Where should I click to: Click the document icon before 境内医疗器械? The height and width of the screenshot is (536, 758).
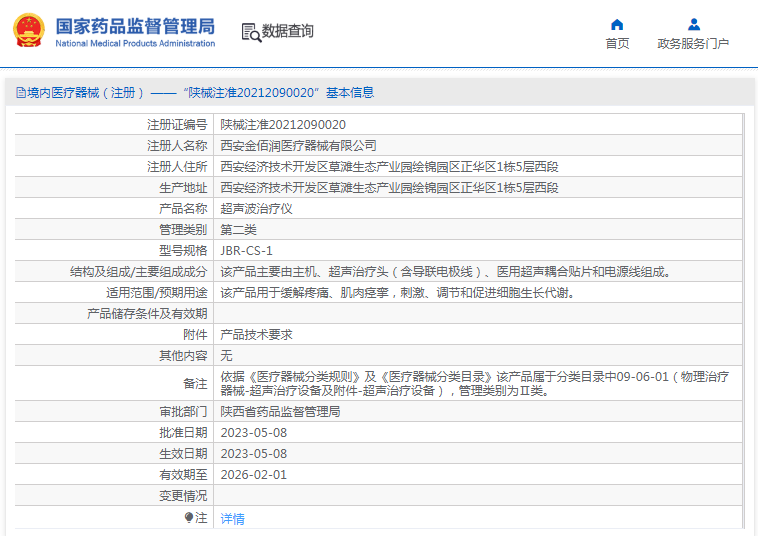point(21,92)
